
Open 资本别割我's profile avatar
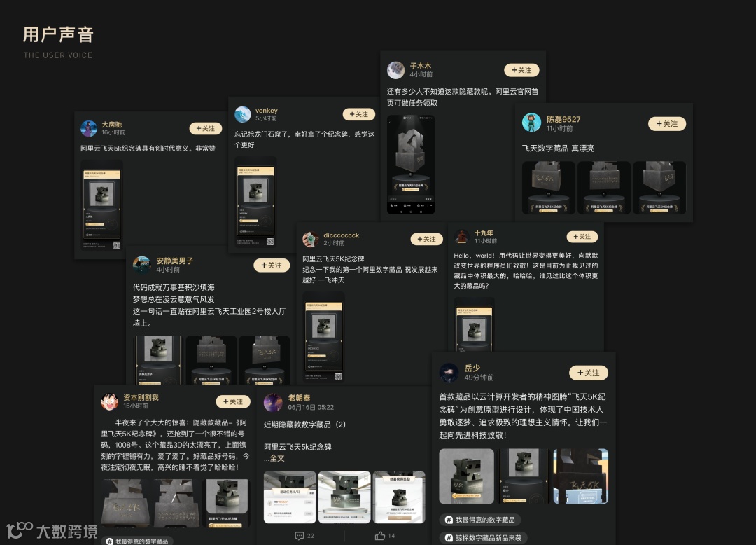[x=109, y=401]
